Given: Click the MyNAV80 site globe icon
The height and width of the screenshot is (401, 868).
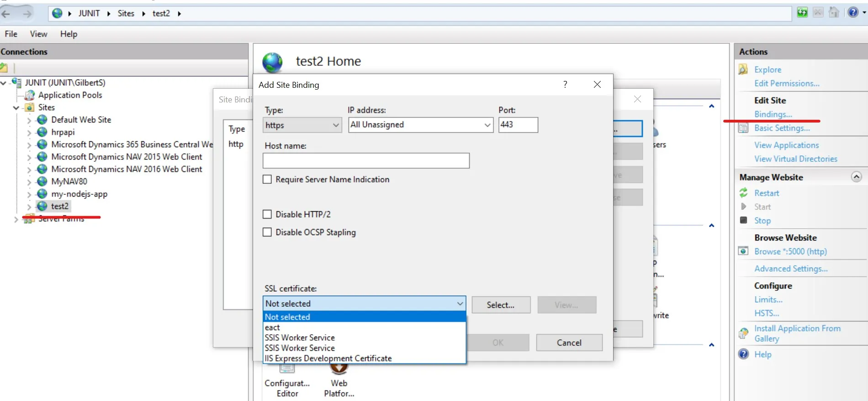Looking at the screenshot, I should [42, 182].
